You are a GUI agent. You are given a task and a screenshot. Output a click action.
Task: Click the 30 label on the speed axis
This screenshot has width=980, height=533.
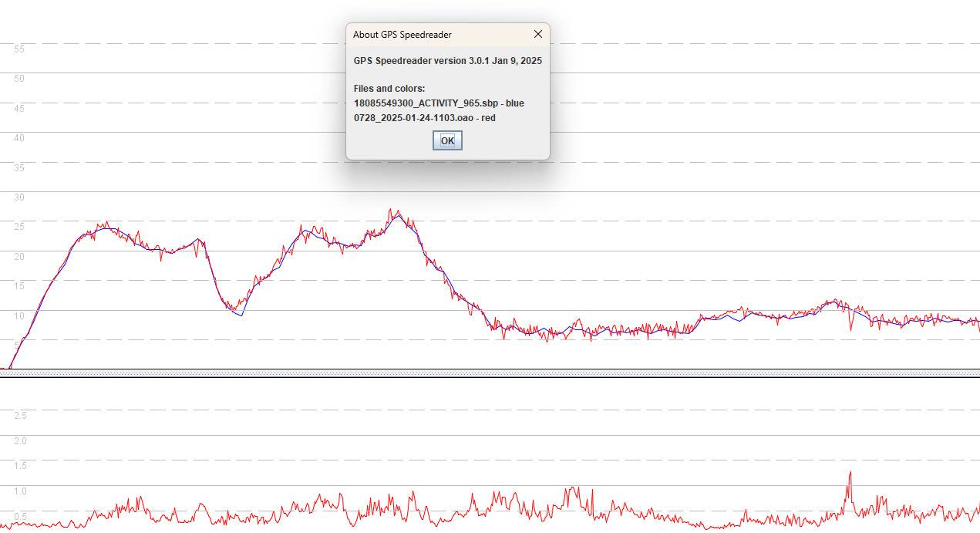[x=19, y=197]
